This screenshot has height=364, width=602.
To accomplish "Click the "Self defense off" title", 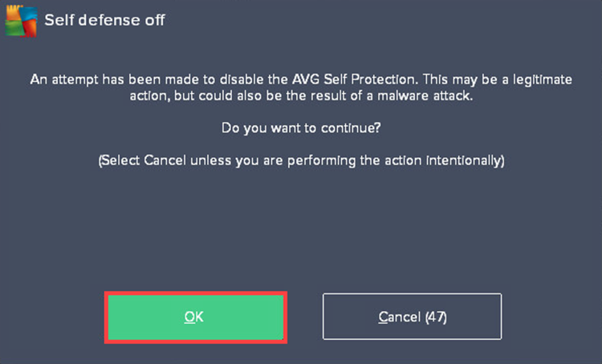I will [104, 20].
